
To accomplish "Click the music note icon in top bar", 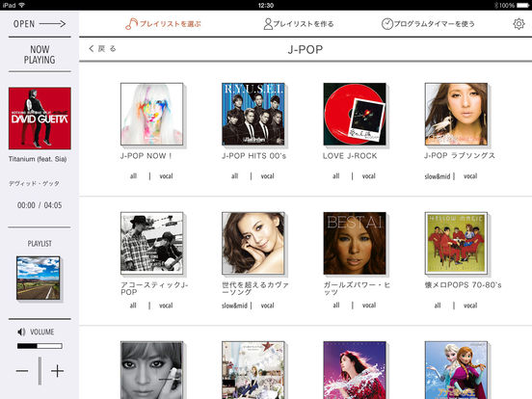I will coord(131,24).
